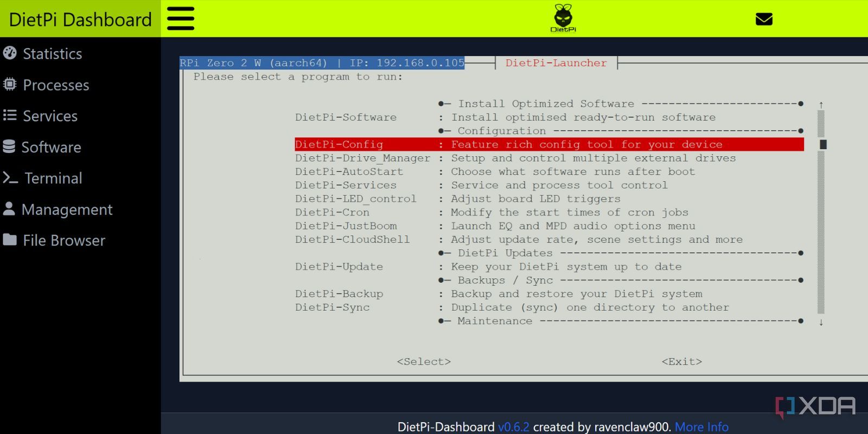Go to the Processes page
The height and width of the screenshot is (434, 868).
coord(56,85)
